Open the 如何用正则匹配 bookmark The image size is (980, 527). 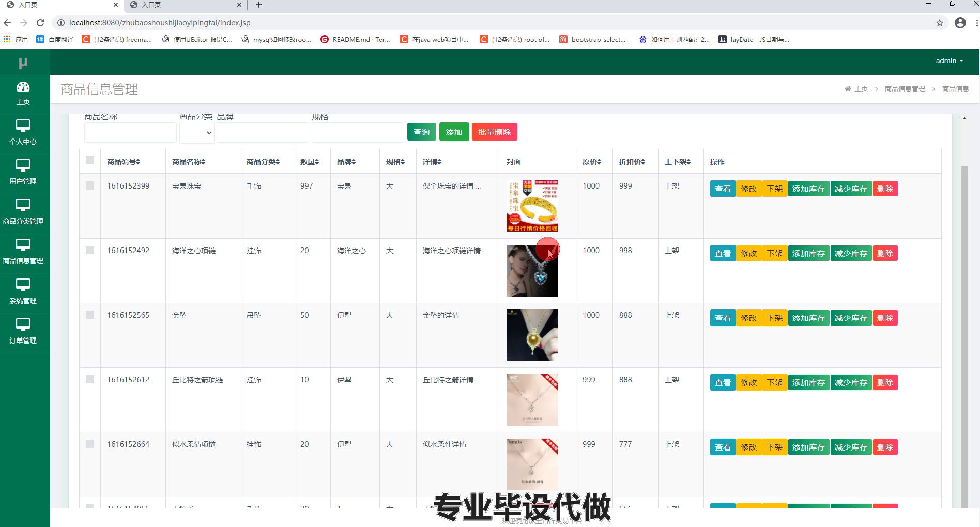coord(675,39)
